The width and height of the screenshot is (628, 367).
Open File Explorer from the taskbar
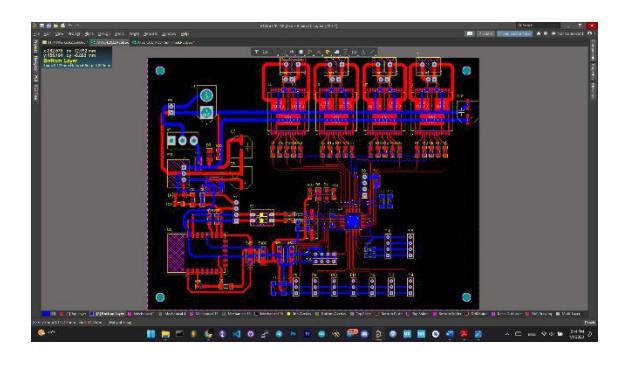point(165,334)
